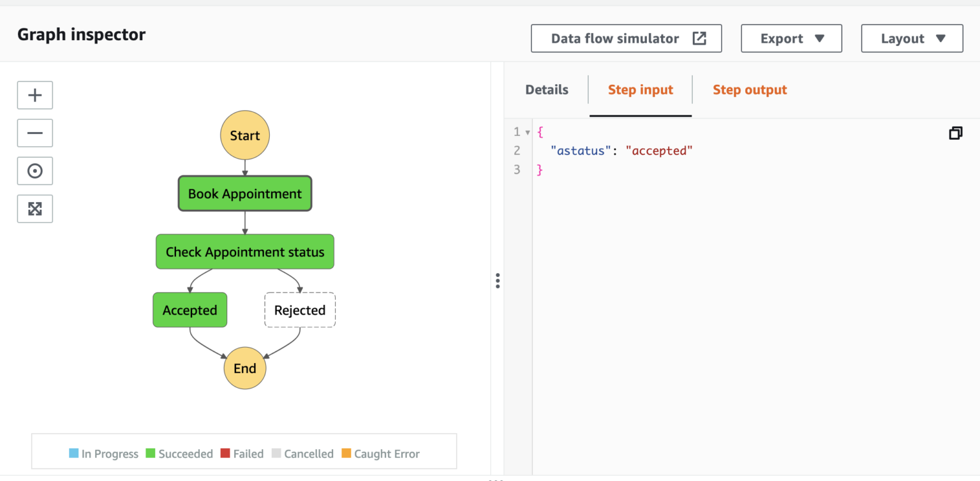This screenshot has height=481, width=980.
Task: Open the Export dropdown
Action: pos(791,38)
